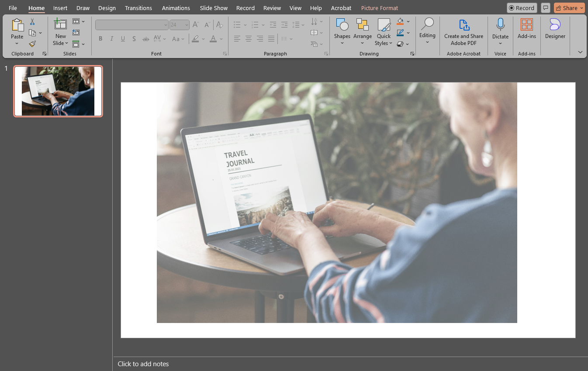Click the Increase List Level icon
The width and height of the screenshot is (588, 371).
pos(284,25)
